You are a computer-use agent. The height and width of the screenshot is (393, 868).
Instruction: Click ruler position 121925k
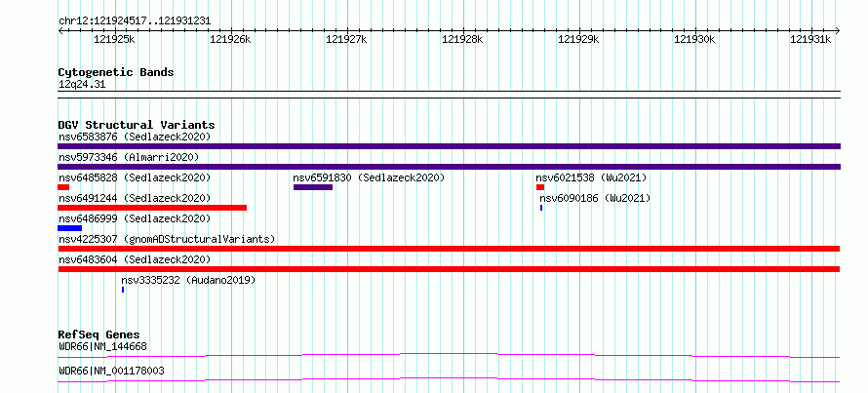pyautogui.click(x=114, y=39)
